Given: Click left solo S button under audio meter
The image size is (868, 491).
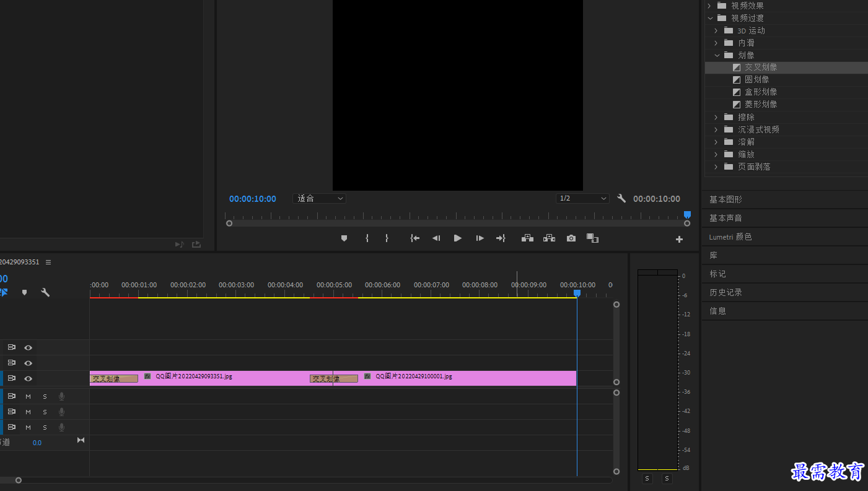Looking at the screenshot, I should (647, 479).
